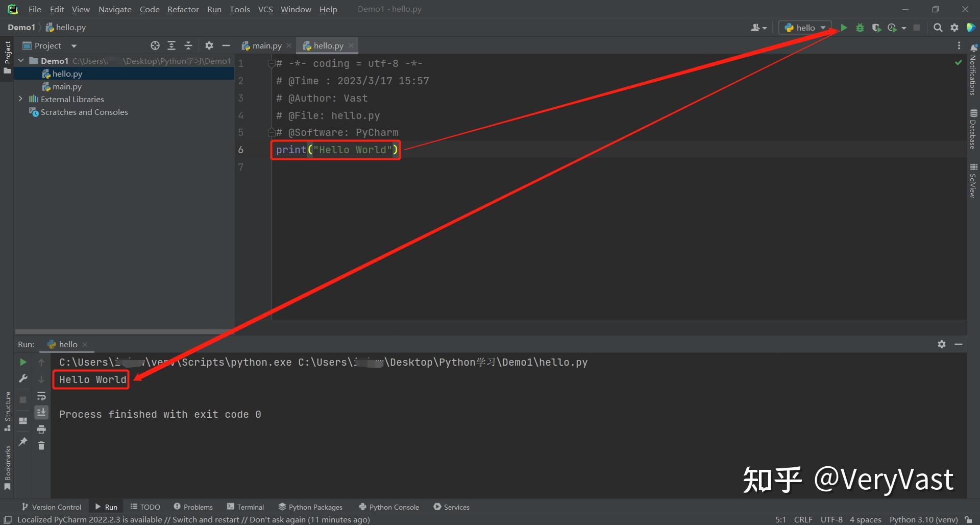Open the Run menu
The width and height of the screenshot is (980, 525).
click(214, 9)
